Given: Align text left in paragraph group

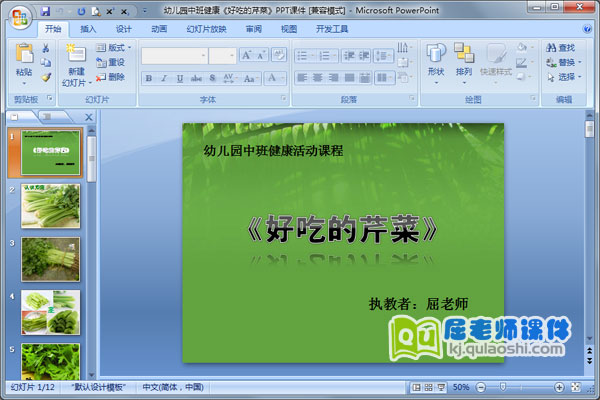Looking at the screenshot, I should click(302, 78).
